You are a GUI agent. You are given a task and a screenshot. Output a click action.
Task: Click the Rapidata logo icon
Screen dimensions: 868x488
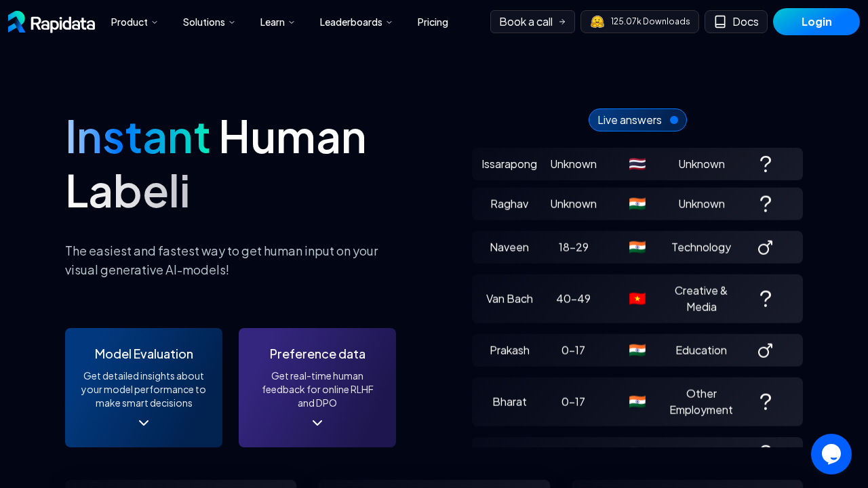click(17, 22)
